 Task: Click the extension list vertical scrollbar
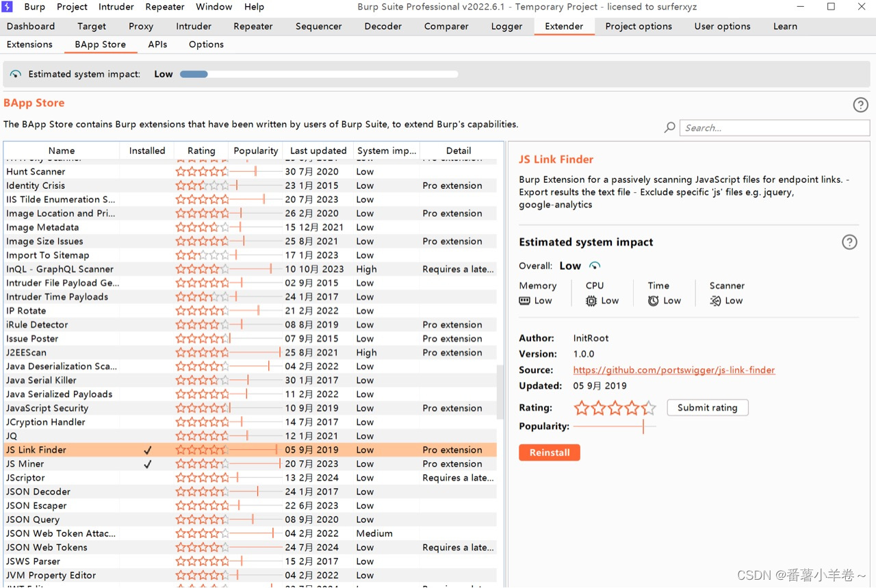click(500, 392)
